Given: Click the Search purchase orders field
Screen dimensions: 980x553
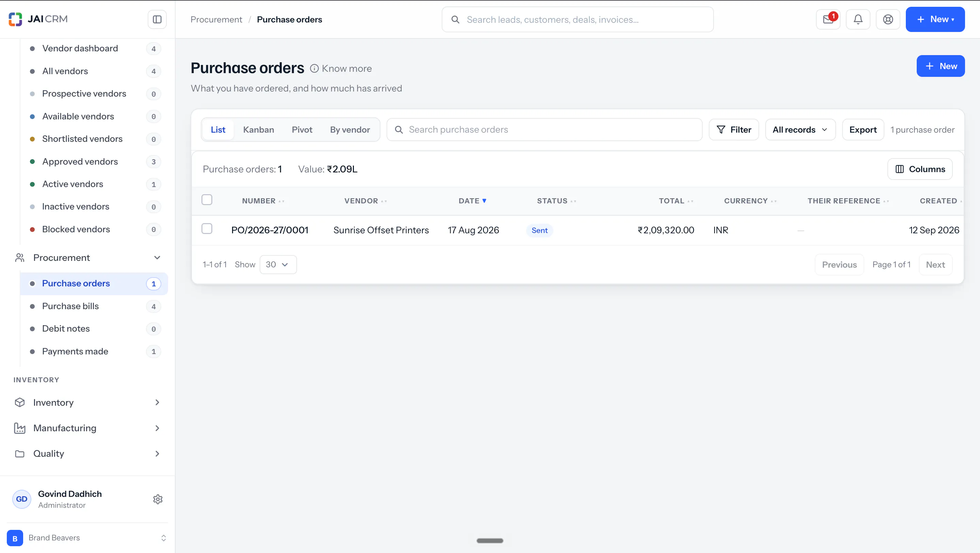Looking at the screenshot, I should (x=544, y=130).
